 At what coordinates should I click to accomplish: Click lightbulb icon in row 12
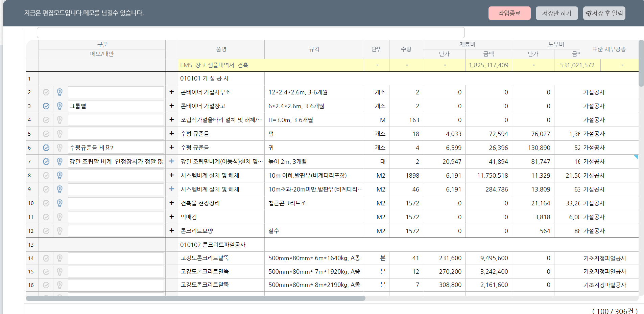coord(60,231)
